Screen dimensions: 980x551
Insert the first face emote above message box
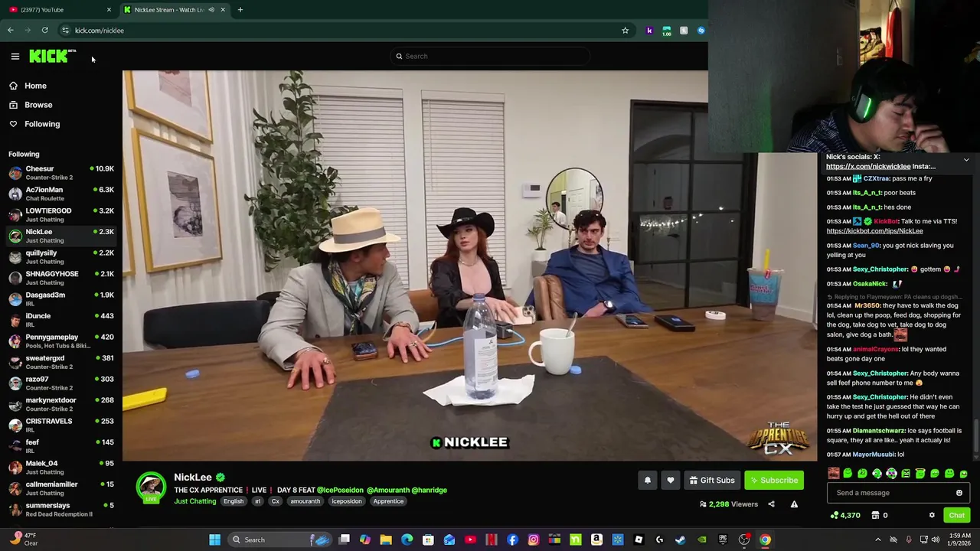pyautogui.click(x=833, y=474)
